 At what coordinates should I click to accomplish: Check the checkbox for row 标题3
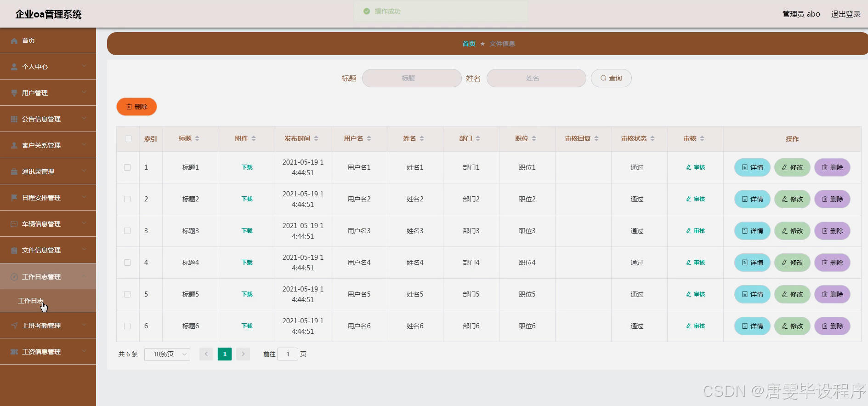click(127, 231)
